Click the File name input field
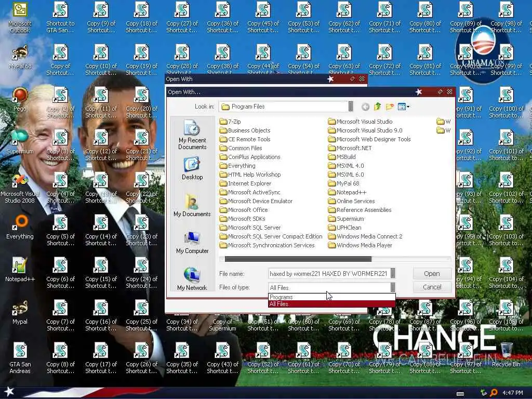The height and width of the screenshot is (399, 532). (x=329, y=273)
